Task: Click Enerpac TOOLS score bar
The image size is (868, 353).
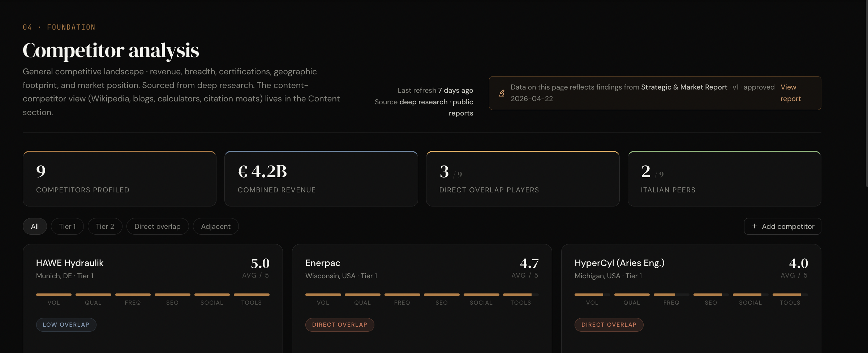Action: 521,295
